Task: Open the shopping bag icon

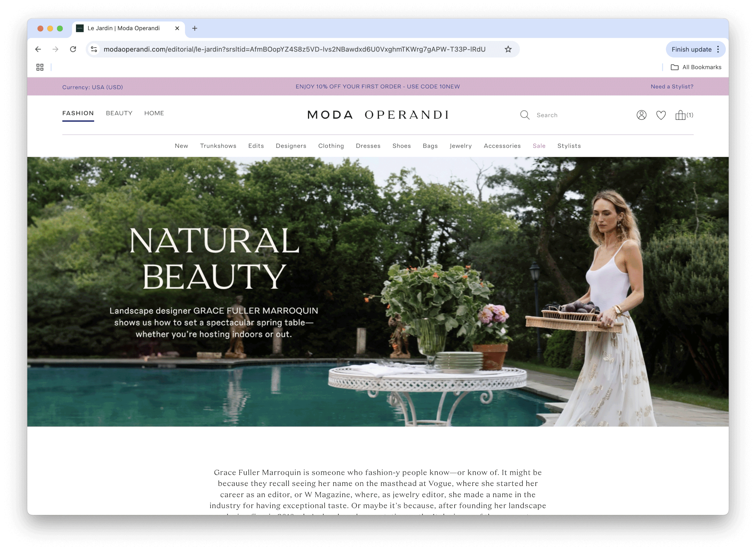Action: [680, 115]
